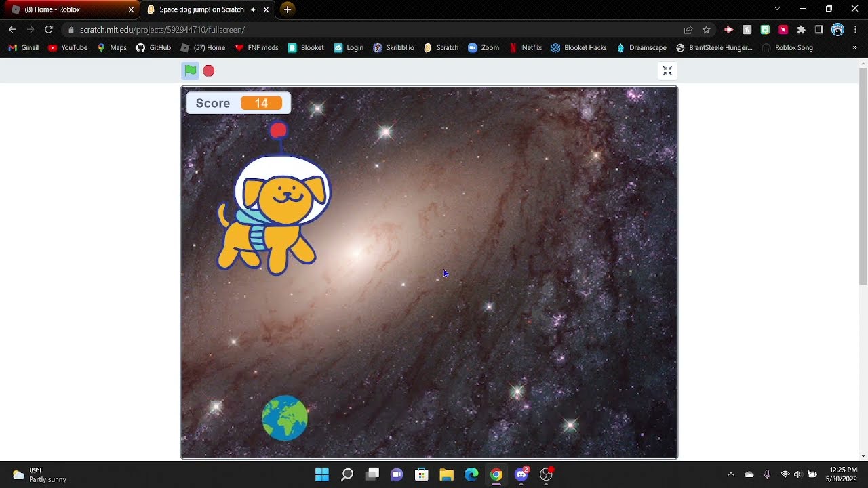Expand the hidden bookmarks chevron

[x=854, y=48]
